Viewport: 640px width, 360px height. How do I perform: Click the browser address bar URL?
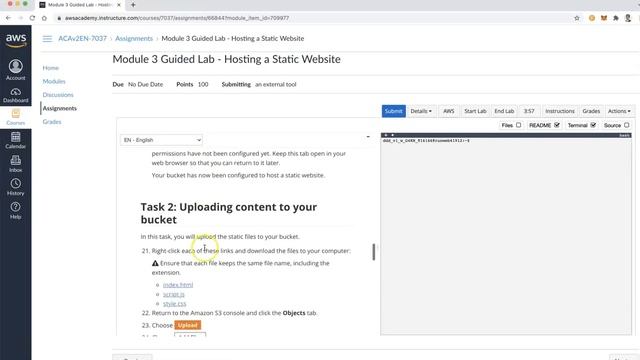(177, 18)
